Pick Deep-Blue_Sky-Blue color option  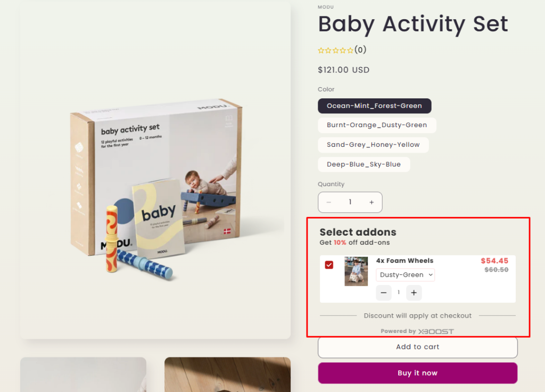click(364, 164)
